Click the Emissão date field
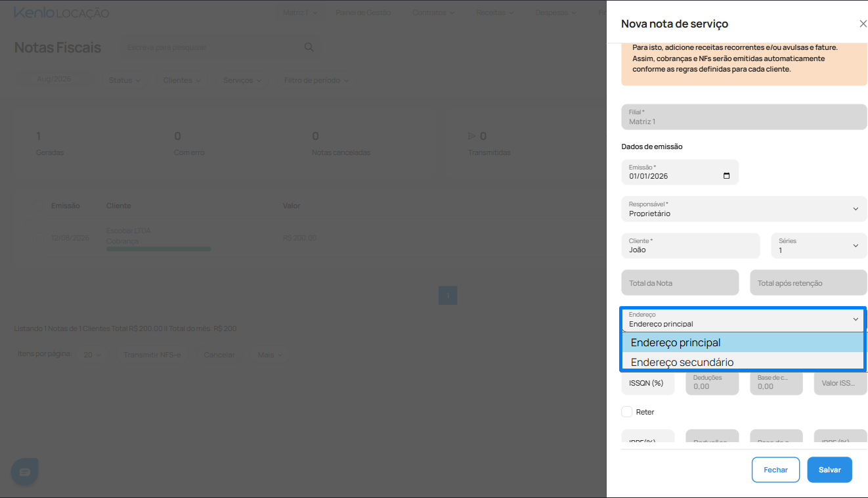Image resolution: width=868 pixels, height=498 pixels. click(x=680, y=172)
